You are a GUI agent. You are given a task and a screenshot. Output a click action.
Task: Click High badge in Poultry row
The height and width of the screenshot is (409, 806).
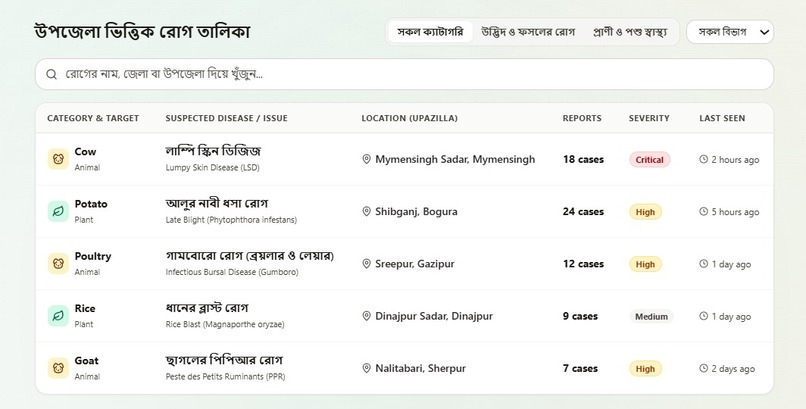pos(645,264)
